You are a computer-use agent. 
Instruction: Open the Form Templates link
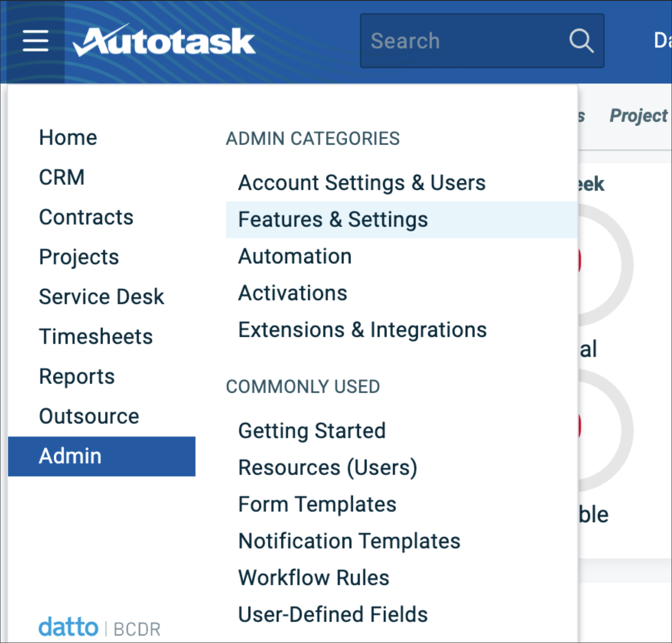[317, 504]
